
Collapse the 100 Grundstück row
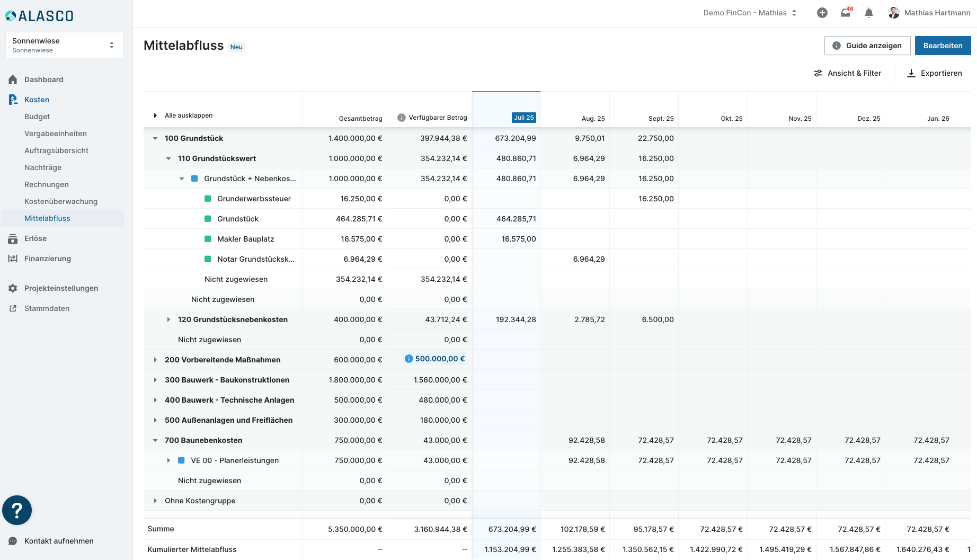(x=155, y=138)
